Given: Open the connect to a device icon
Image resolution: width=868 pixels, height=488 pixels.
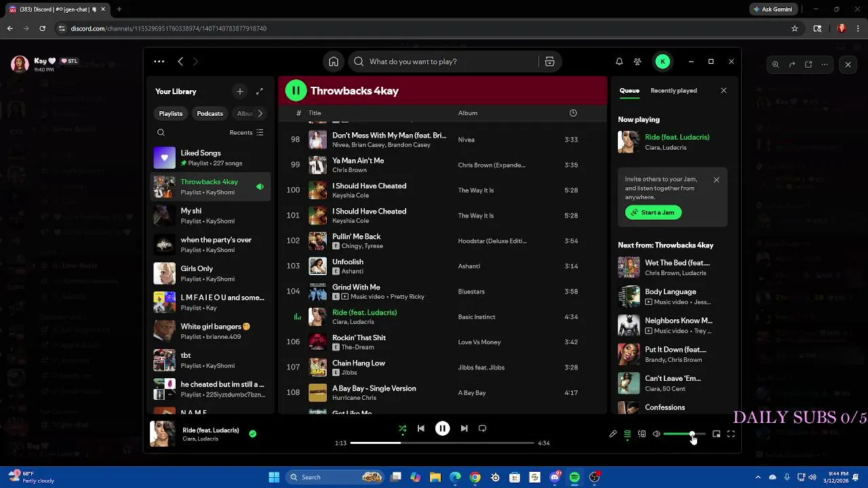Looking at the screenshot, I should click(x=642, y=434).
